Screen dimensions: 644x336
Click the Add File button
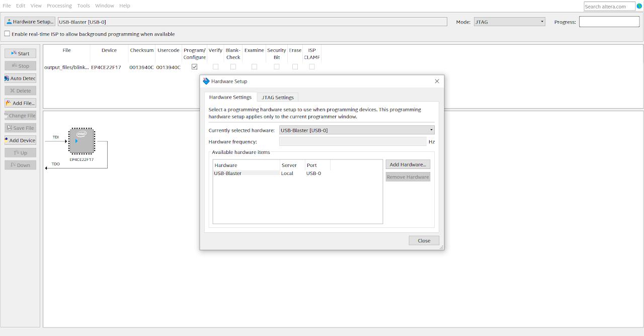click(20, 103)
